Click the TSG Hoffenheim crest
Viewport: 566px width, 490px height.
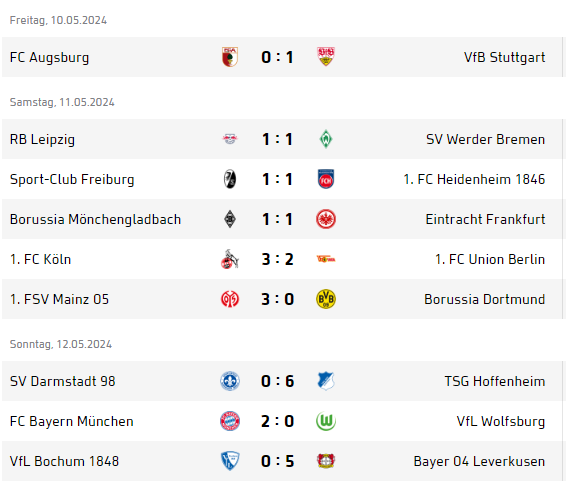click(326, 381)
